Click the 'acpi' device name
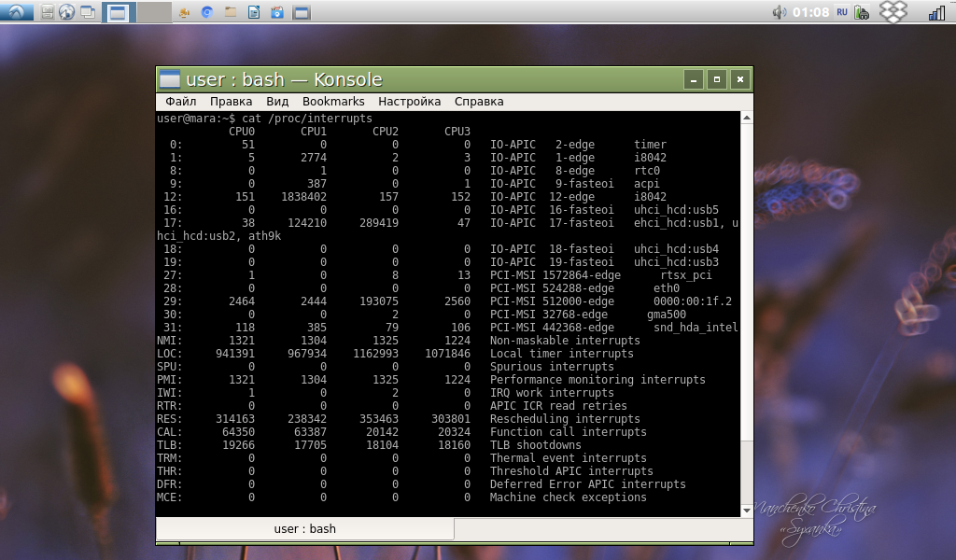 click(647, 184)
